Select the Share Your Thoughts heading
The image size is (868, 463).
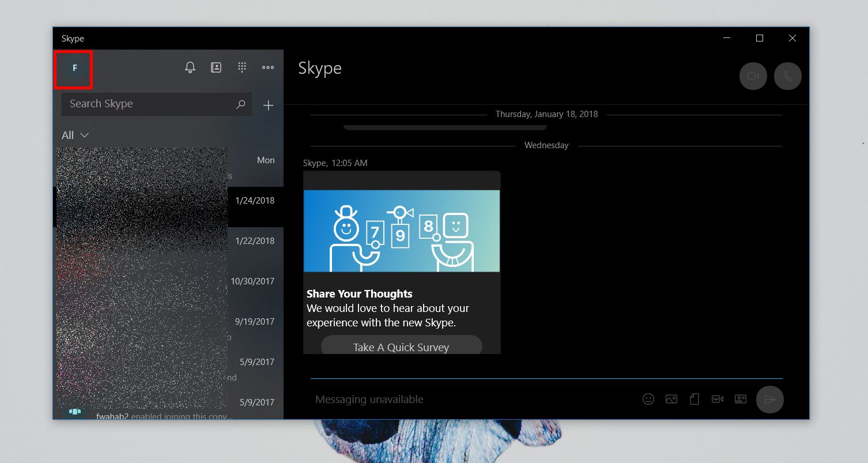(x=360, y=293)
